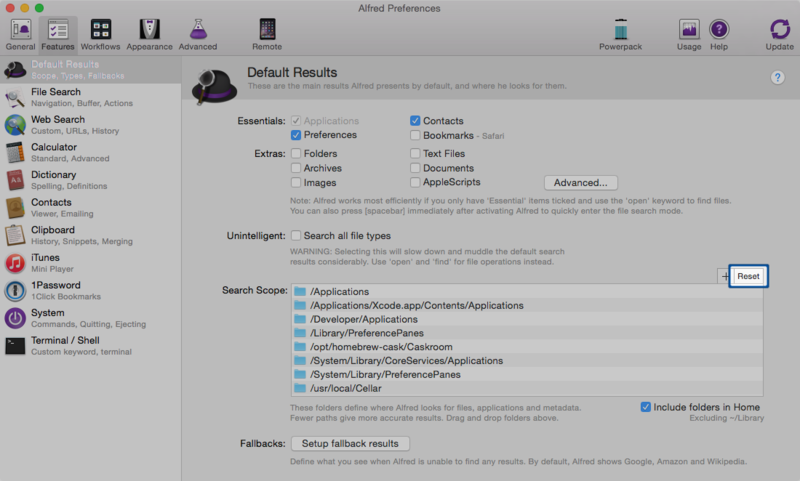This screenshot has width=800, height=481.
Task: Open the Advanced flask icon
Action: click(198, 30)
